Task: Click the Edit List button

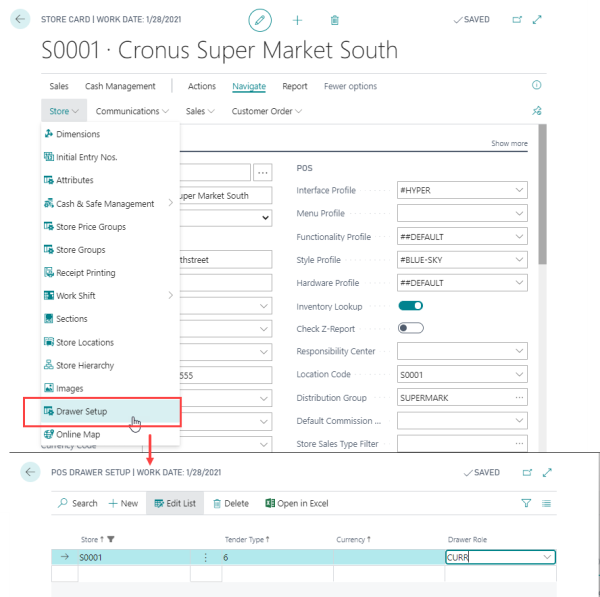Action: [x=174, y=503]
